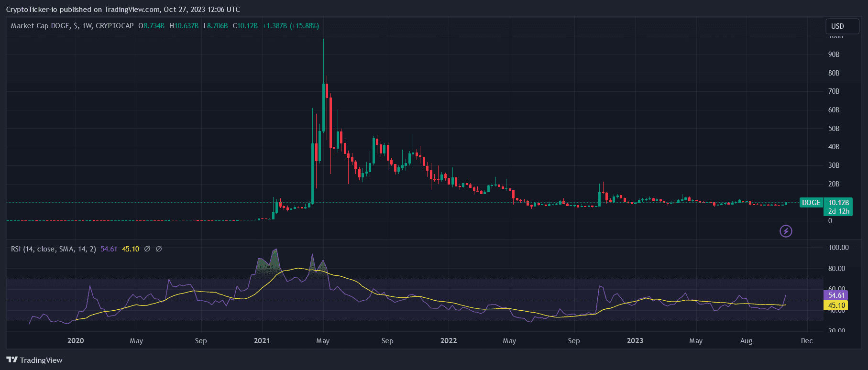Click the purple 54.61 RSI axis tag

pyautogui.click(x=836, y=295)
